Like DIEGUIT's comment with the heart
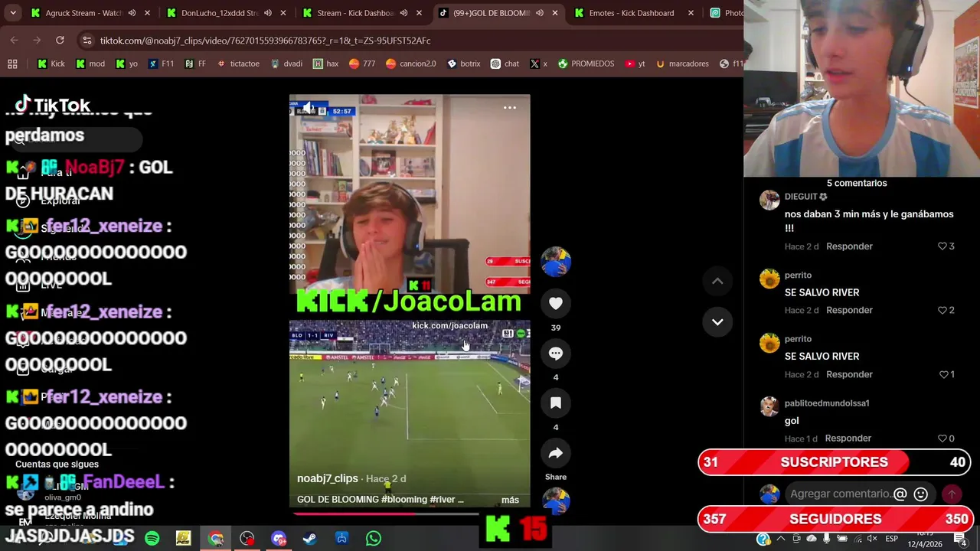The image size is (980, 551). 942,246
